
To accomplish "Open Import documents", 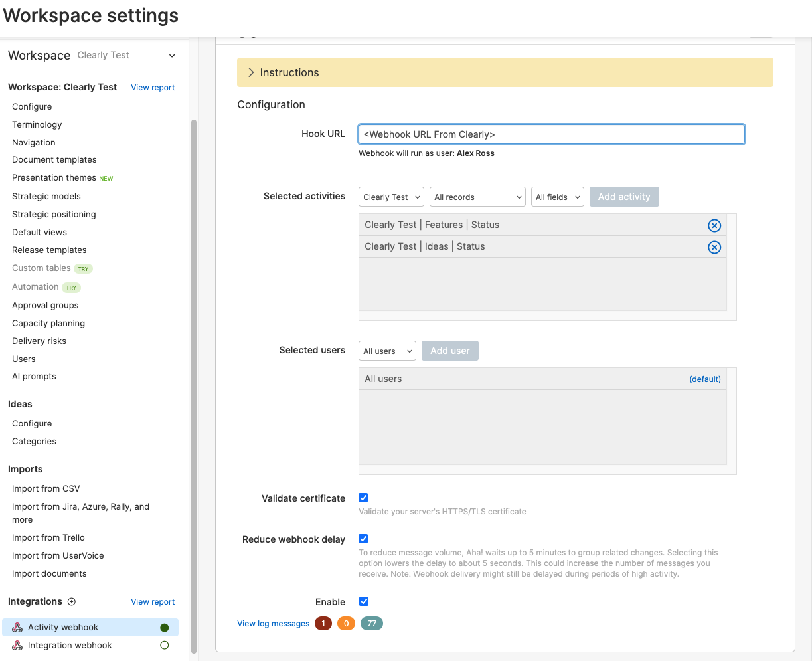I will (49, 573).
